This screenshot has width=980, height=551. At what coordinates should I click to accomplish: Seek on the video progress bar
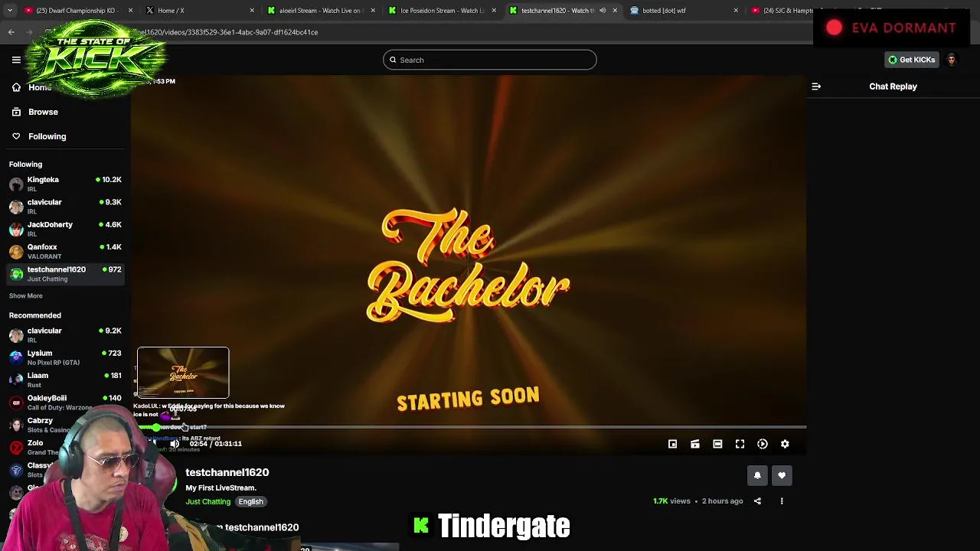point(472,427)
